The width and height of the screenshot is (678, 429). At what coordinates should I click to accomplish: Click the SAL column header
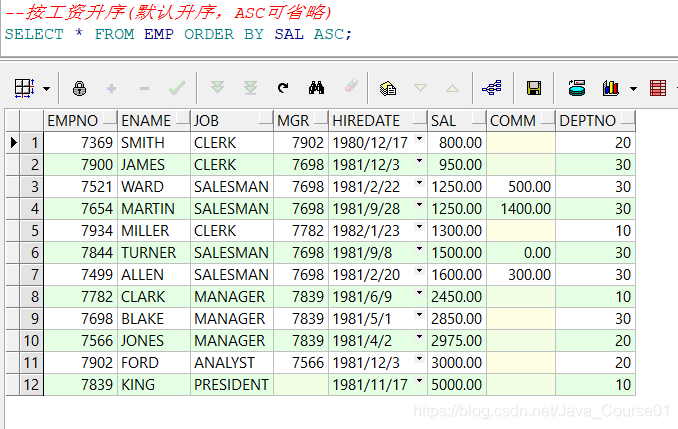[x=457, y=121]
